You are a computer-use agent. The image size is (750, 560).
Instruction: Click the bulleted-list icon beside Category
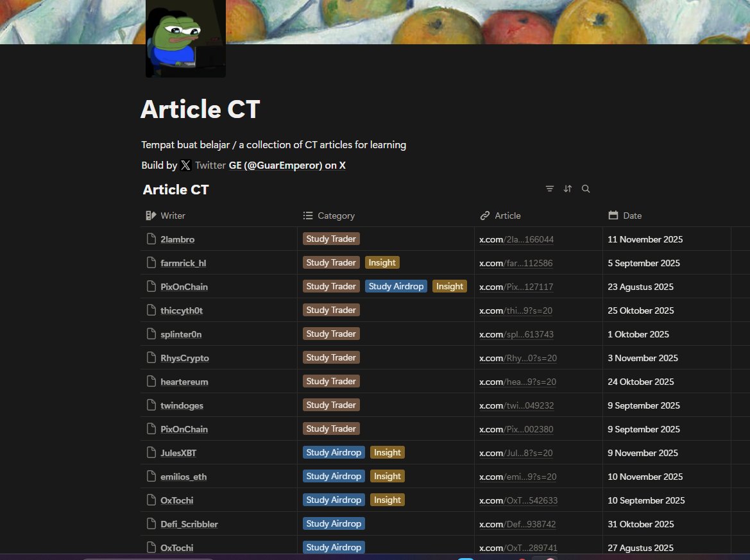tap(309, 216)
